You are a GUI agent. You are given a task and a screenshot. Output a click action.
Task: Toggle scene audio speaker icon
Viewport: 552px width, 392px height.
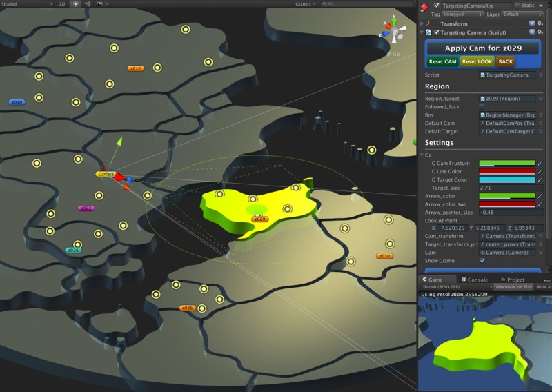click(x=88, y=4)
